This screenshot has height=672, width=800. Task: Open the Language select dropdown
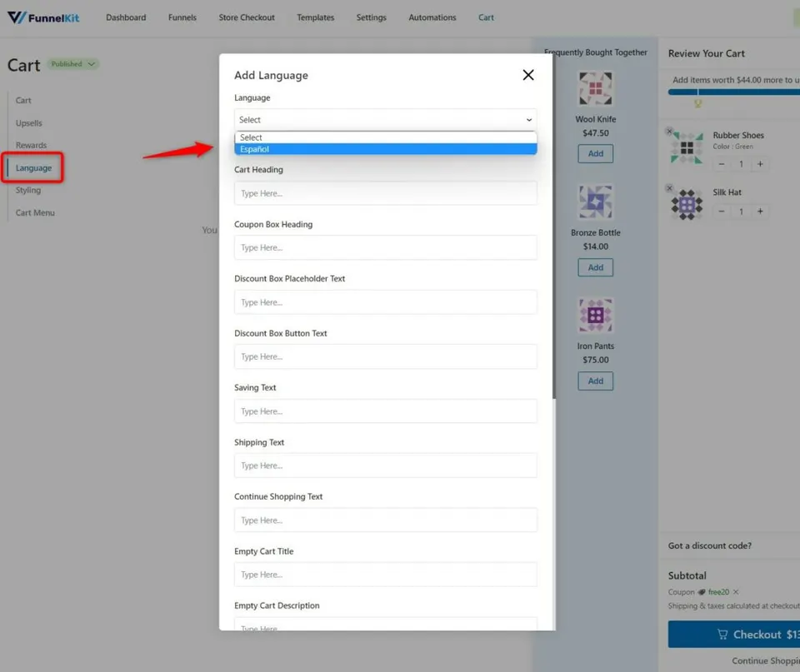(385, 120)
